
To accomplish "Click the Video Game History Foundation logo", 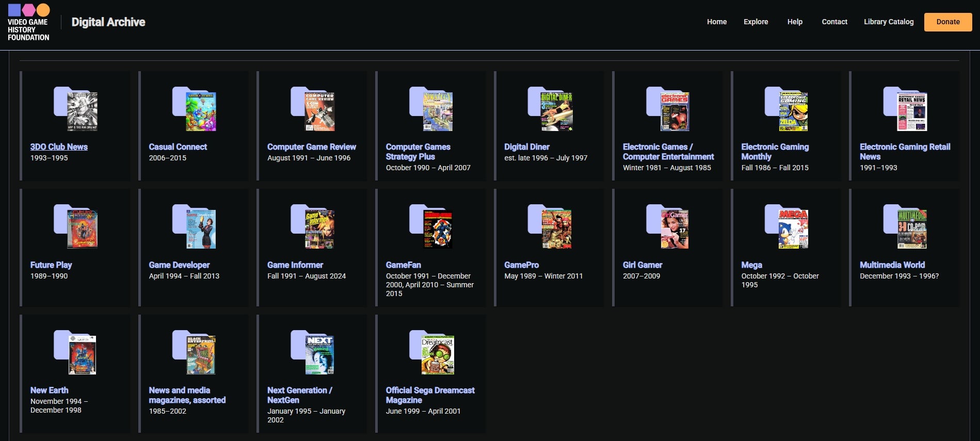I will [x=29, y=23].
